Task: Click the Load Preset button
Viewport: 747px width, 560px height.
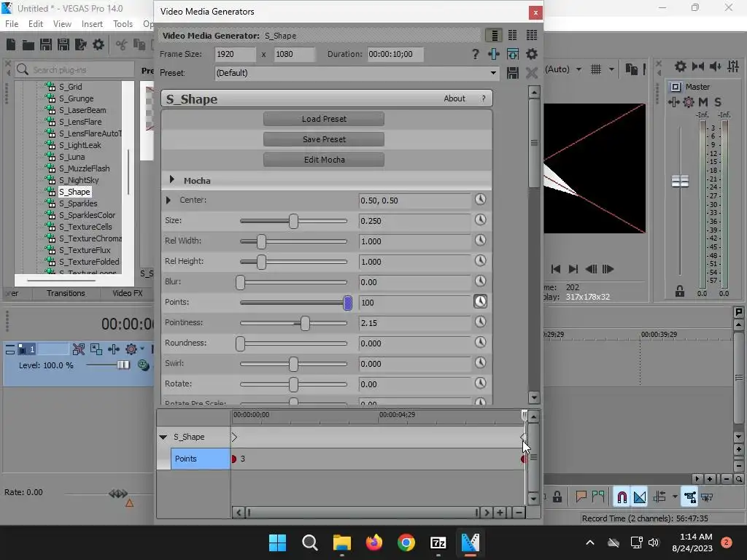Action: pos(324,119)
